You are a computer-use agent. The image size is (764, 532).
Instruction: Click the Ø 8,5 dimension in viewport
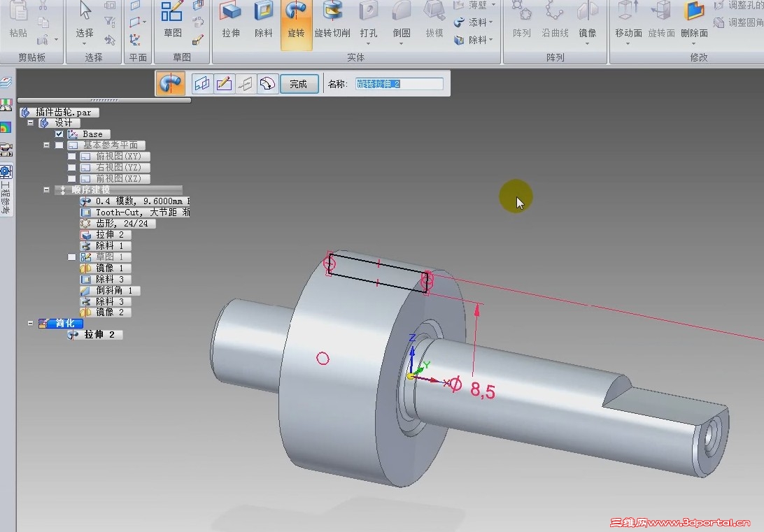(472, 389)
